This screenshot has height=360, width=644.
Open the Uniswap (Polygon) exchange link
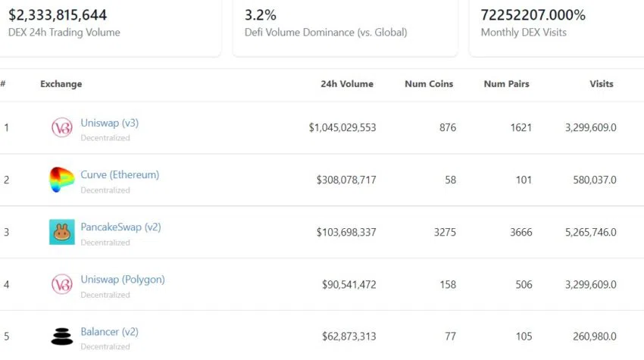[122, 279]
